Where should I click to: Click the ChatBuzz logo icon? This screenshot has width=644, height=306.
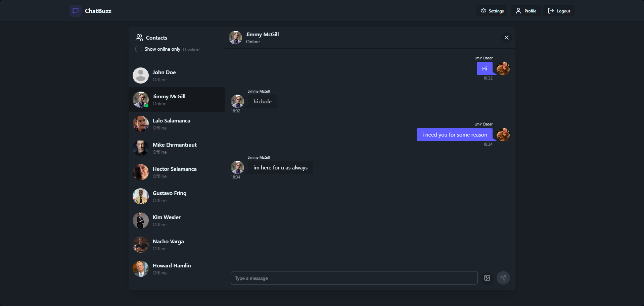[x=76, y=11]
